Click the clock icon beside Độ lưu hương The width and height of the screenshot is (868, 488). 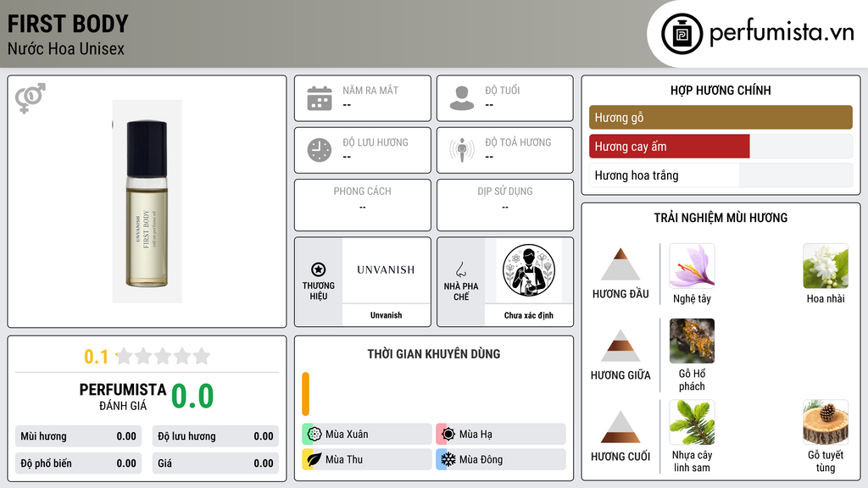point(320,150)
